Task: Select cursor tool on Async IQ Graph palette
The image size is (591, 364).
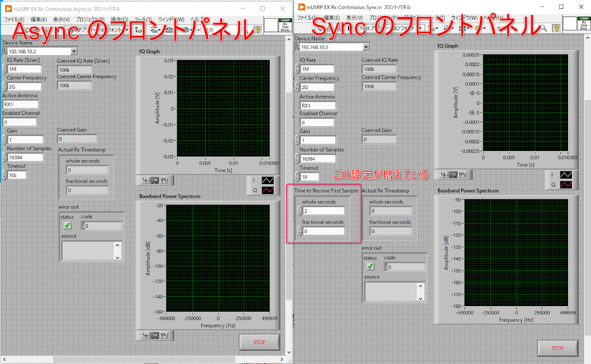Action: click(146, 180)
